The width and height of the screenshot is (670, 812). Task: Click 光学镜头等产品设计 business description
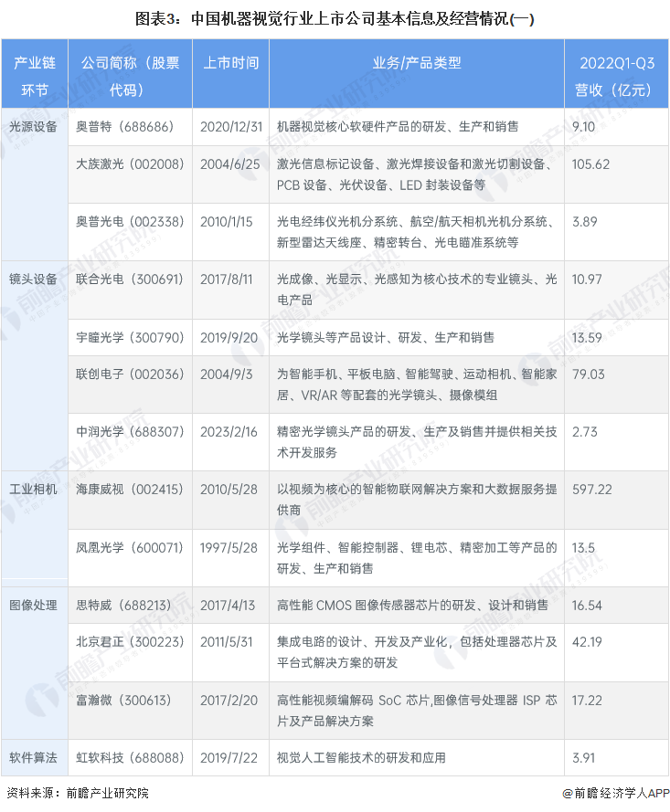coord(385,338)
